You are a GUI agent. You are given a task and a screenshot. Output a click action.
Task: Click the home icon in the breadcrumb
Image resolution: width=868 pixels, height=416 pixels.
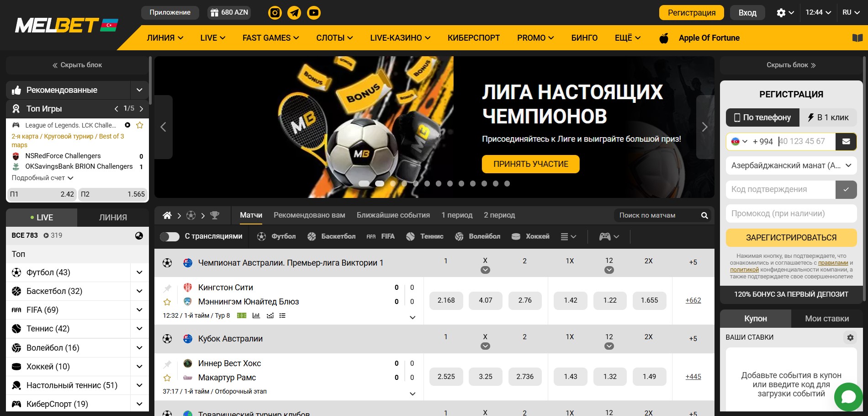coord(167,215)
